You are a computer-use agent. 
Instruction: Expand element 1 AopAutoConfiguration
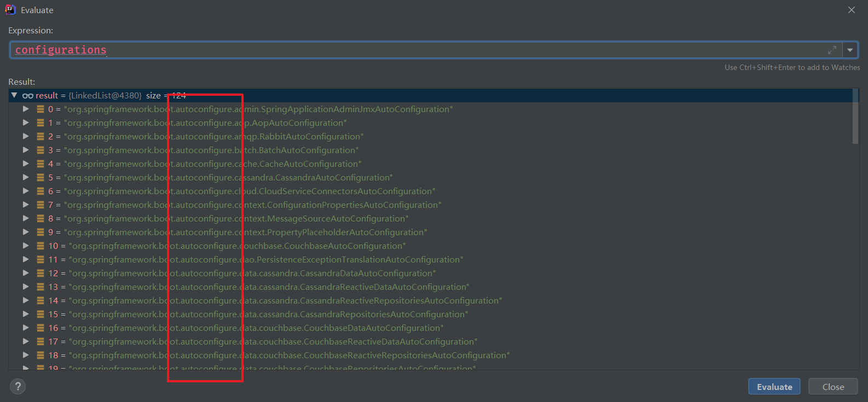[x=25, y=123]
